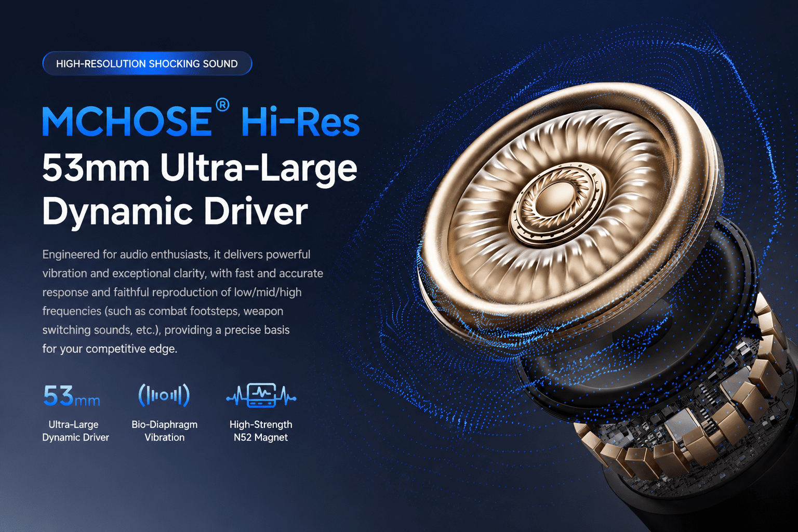Click the 'Dynamic Driver' white headline line

point(175,211)
